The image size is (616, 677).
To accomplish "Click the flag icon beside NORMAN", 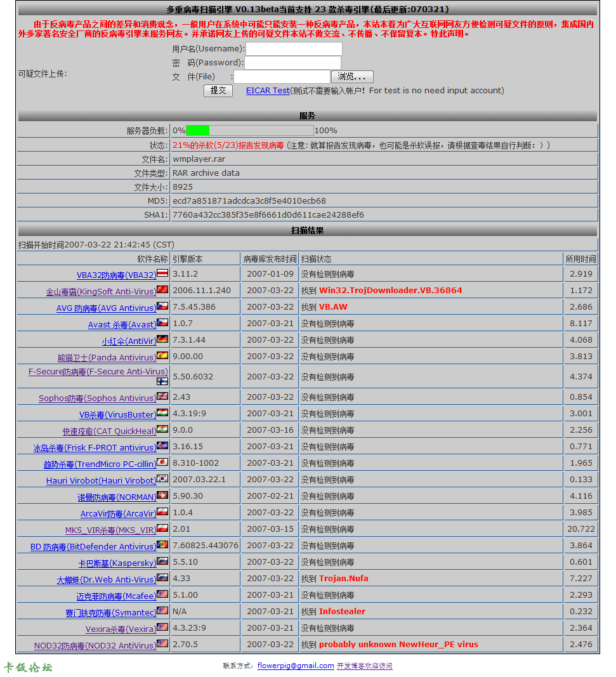I will (x=162, y=495).
